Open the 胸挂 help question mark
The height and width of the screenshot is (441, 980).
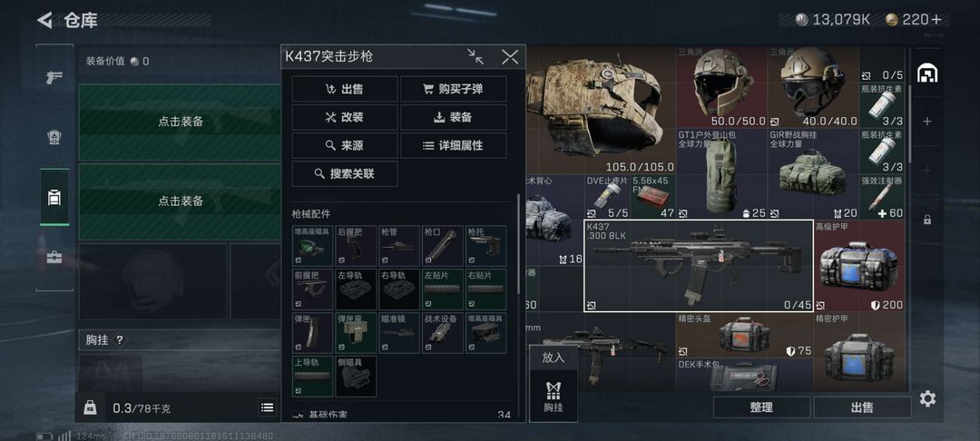coord(120,340)
